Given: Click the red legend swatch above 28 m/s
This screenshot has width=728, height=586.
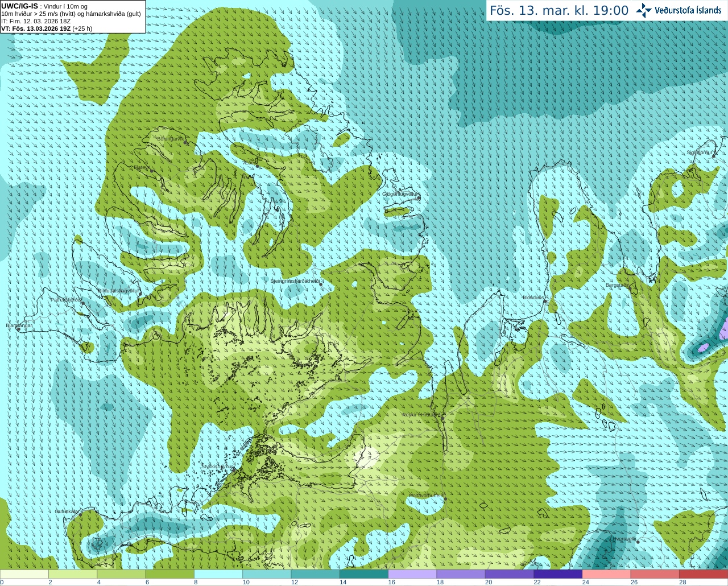Looking at the screenshot, I should point(704,574).
